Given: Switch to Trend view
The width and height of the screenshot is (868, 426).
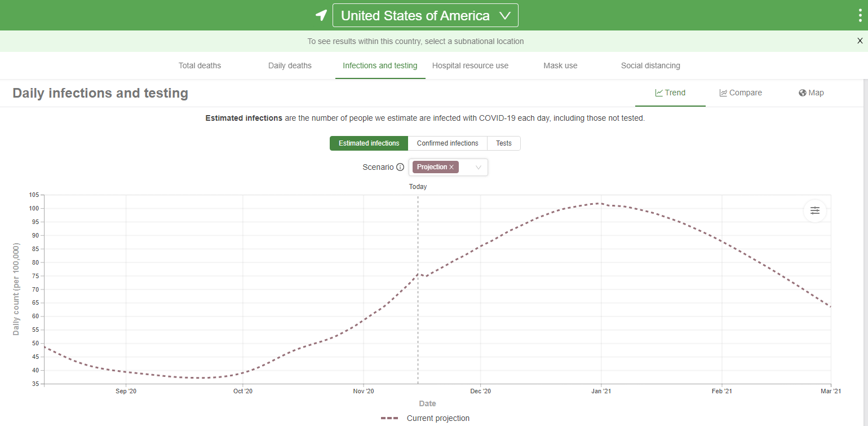Looking at the screenshot, I should tap(670, 93).
